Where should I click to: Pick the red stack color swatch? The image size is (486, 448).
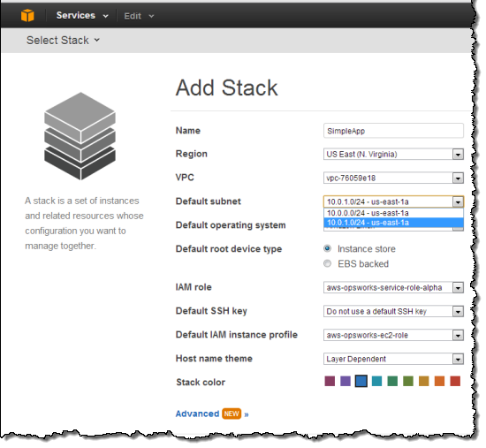click(455, 381)
